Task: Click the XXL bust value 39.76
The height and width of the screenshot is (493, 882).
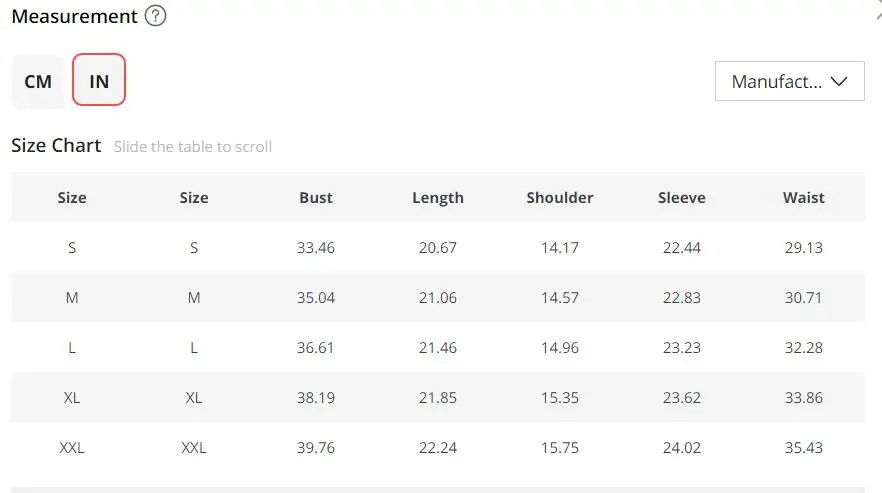Action: coord(316,447)
